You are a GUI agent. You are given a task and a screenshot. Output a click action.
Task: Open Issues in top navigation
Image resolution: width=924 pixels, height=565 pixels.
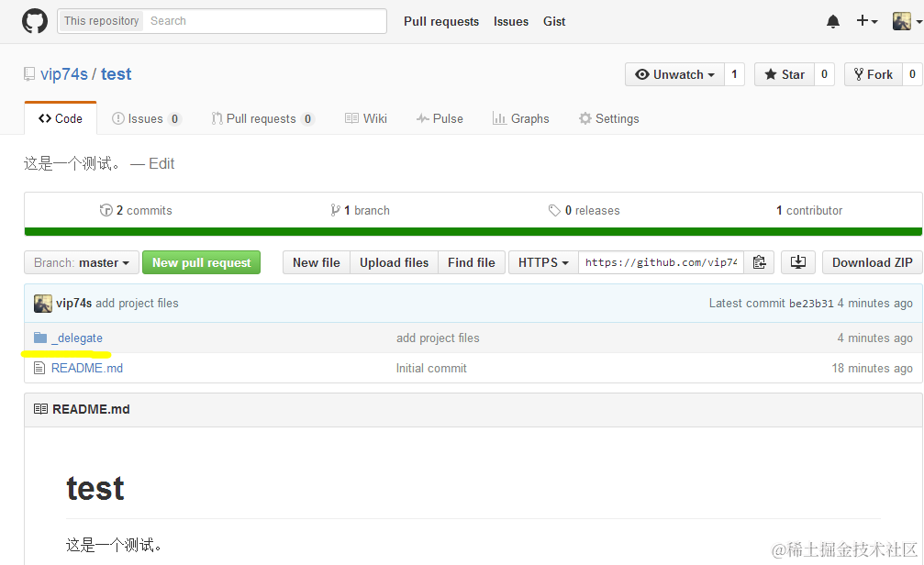pos(511,22)
